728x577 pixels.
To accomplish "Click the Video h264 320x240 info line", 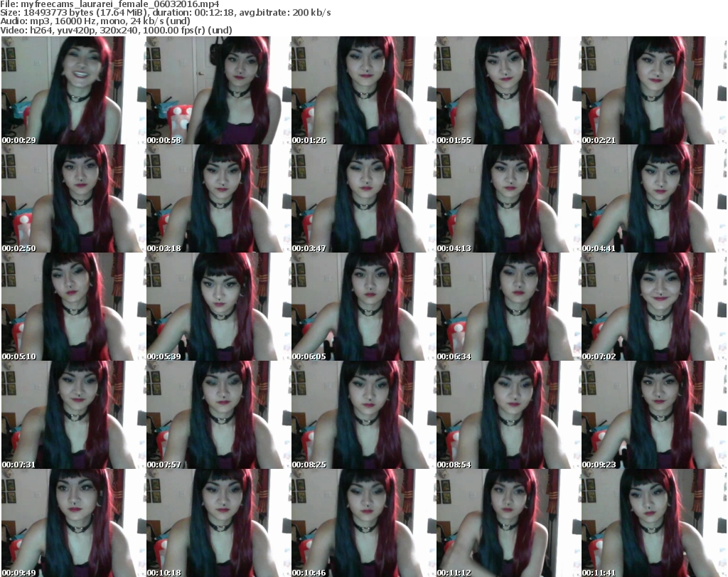I will (x=116, y=30).
